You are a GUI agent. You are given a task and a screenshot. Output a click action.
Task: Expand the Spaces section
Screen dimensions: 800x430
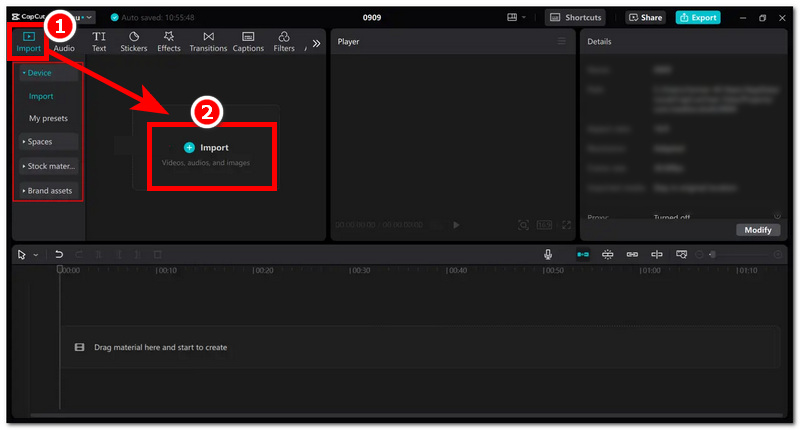pyautogui.click(x=48, y=142)
